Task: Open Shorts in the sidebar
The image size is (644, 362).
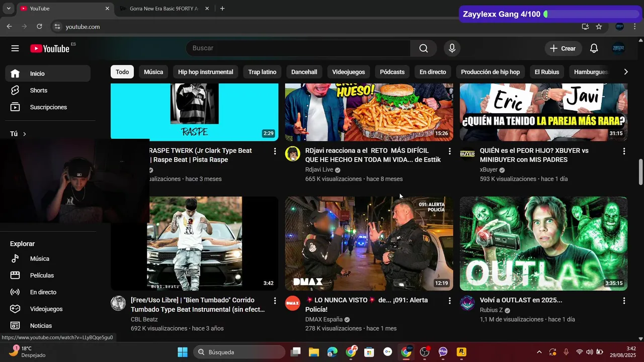Action: click(48, 90)
